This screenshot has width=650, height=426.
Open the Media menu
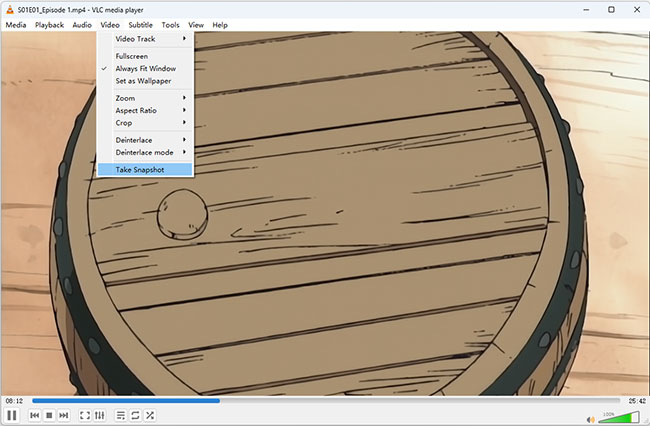click(16, 25)
